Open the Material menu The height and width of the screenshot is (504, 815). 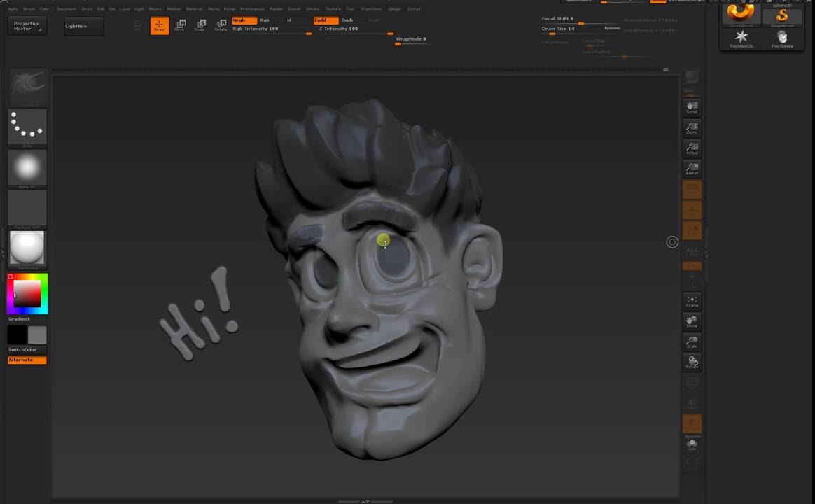[x=194, y=9]
